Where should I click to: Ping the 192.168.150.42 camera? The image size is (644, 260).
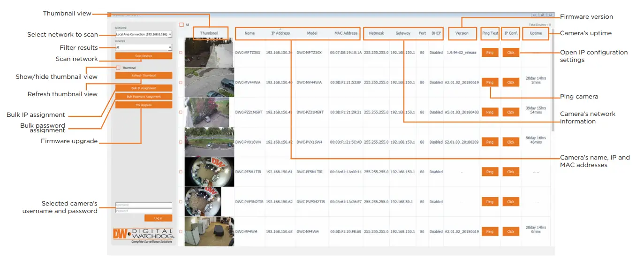(490, 142)
